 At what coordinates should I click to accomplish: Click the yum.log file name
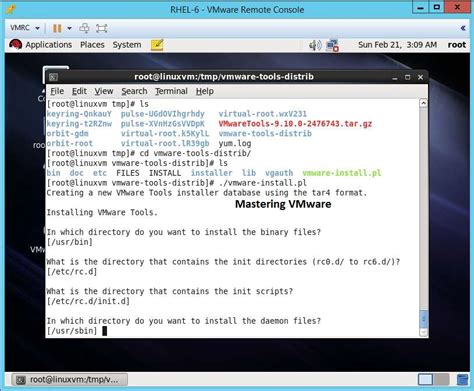point(235,144)
